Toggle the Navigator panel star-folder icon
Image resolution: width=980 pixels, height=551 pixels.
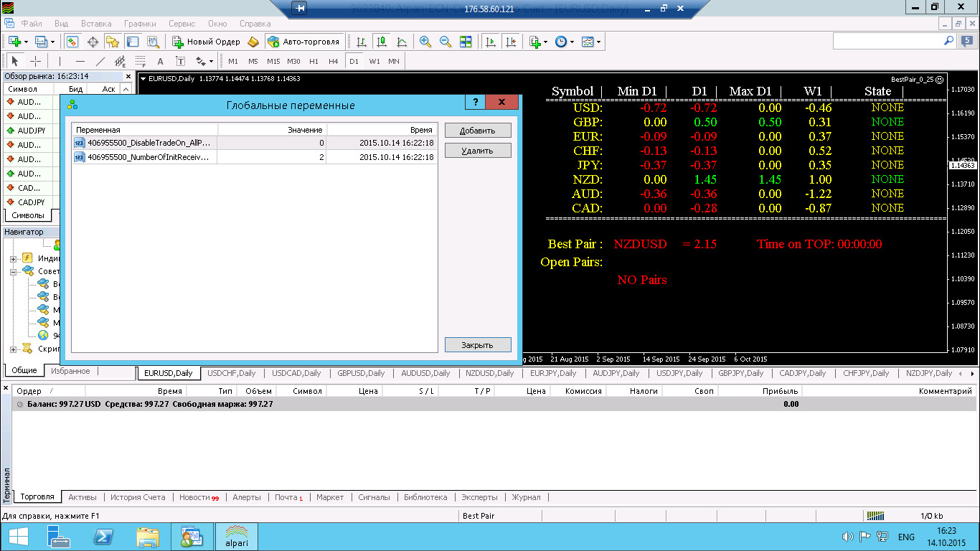click(x=112, y=42)
